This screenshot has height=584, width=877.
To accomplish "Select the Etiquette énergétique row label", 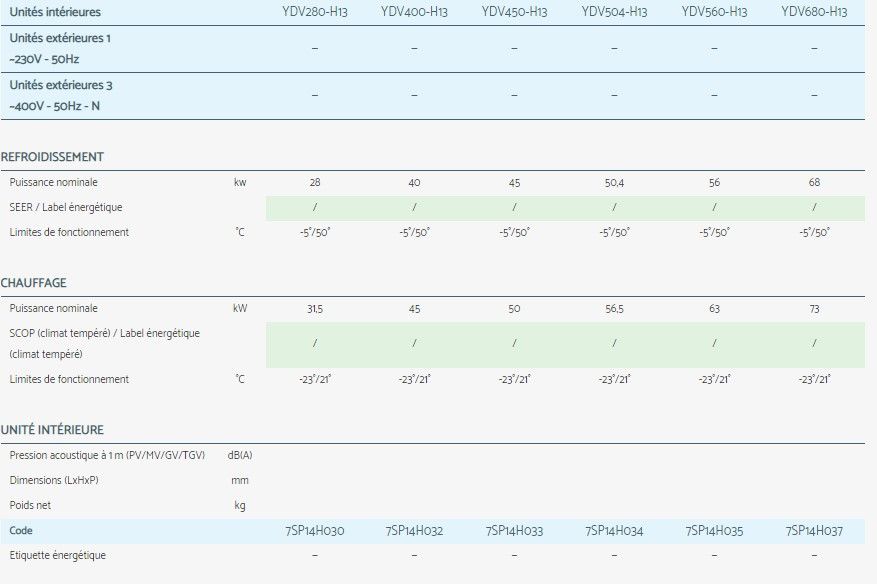I will coord(57,555).
